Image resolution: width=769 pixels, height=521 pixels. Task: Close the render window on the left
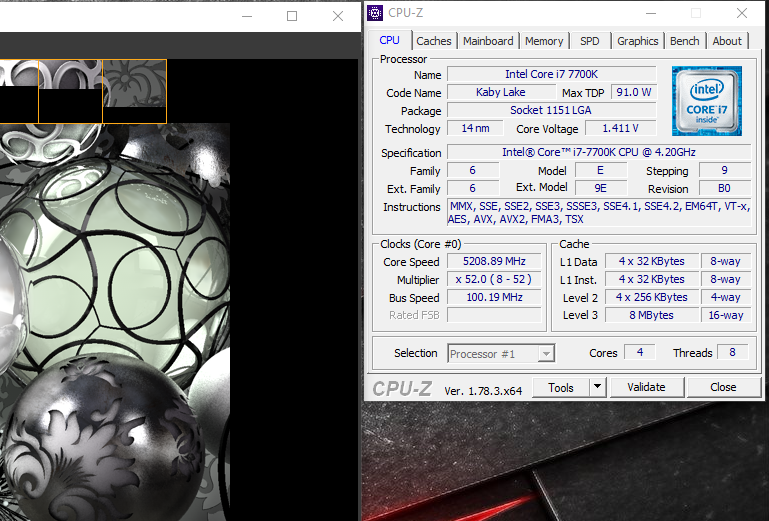tap(337, 16)
